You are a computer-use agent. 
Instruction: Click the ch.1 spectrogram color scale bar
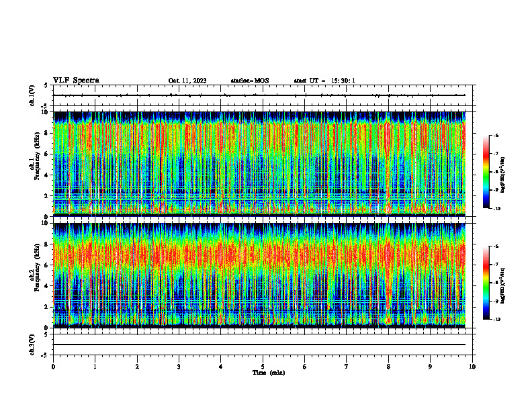(x=486, y=172)
